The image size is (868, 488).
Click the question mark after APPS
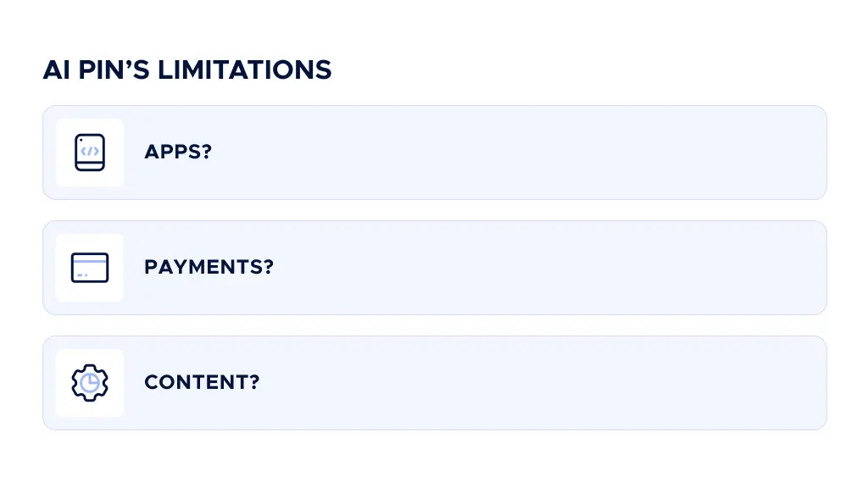tap(206, 152)
